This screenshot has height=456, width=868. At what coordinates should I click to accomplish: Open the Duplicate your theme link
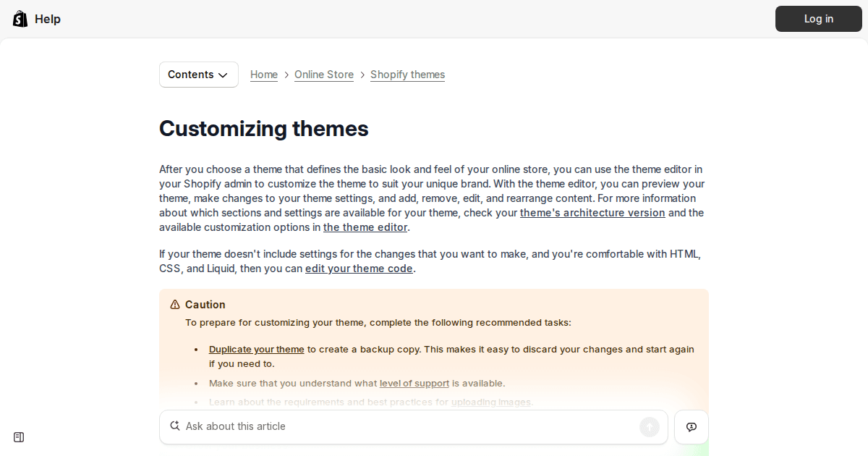click(x=256, y=349)
